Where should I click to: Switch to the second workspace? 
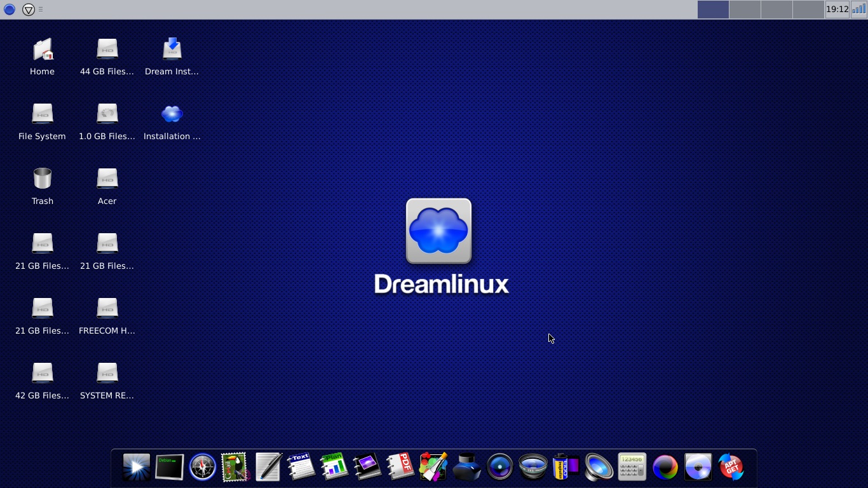(x=745, y=10)
